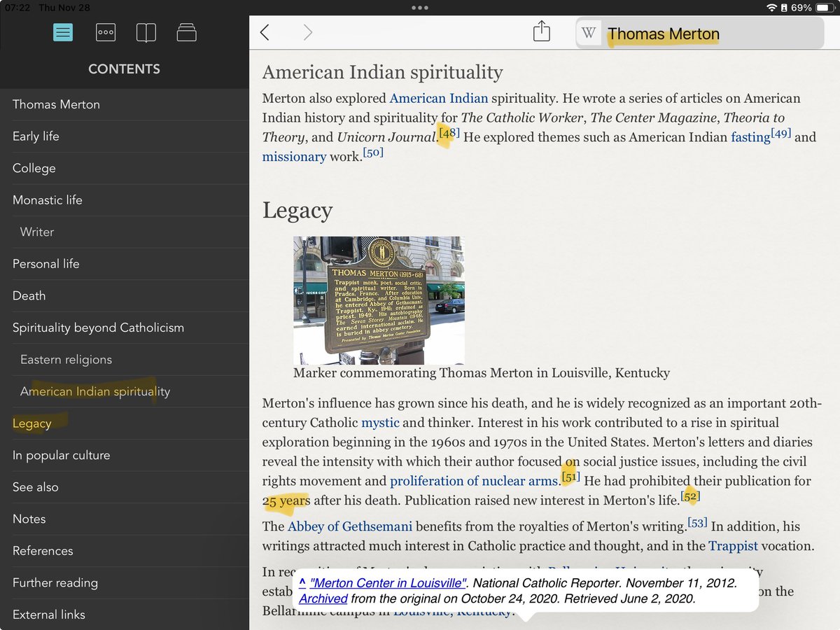Tap footnote reference 50
Image resolution: width=840 pixels, height=630 pixels.
(x=373, y=152)
